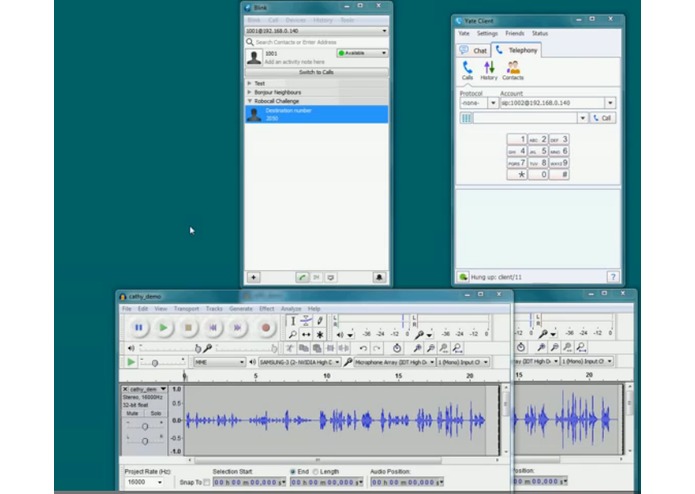Click the Fit Selection zoom icon in cathy_demo

click(444, 348)
